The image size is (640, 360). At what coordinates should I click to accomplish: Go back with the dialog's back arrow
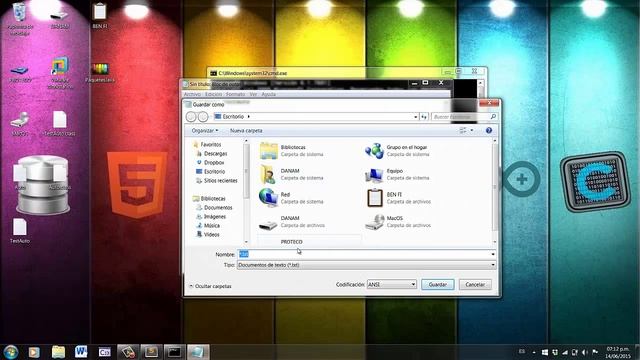pos(191,117)
